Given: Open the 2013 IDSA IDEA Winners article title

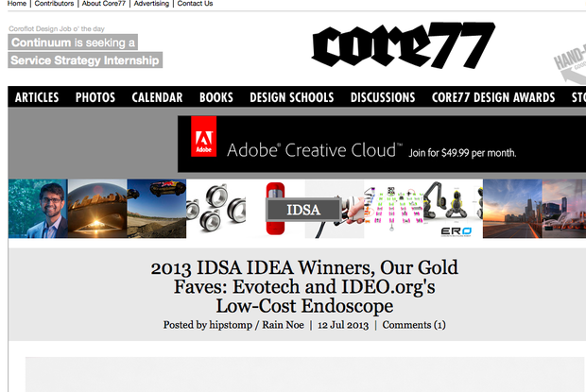Looking at the screenshot, I should pos(304,287).
